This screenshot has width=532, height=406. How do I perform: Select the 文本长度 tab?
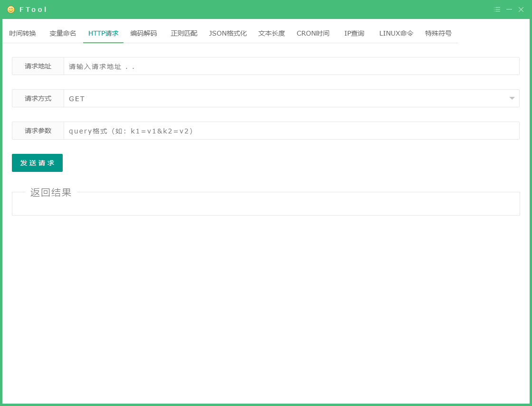click(x=271, y=33)
